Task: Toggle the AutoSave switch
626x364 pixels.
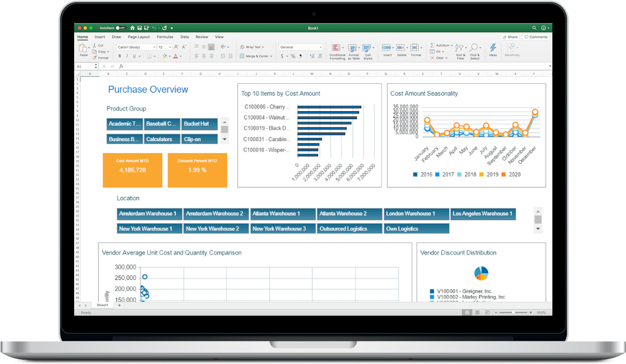Action: 120,28
